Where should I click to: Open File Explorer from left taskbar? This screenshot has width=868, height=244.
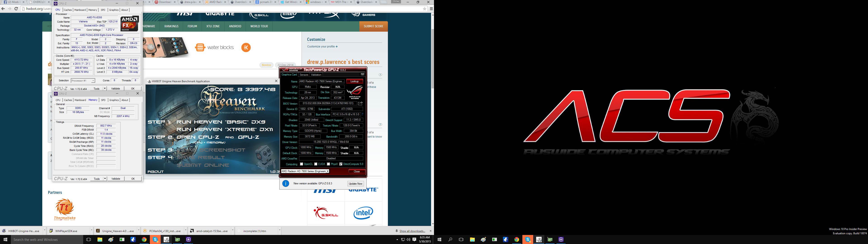click(x=100, y=240)
